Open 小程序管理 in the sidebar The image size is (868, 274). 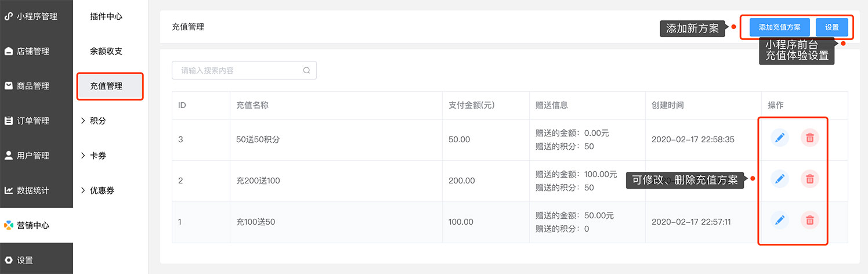[x=37, y=16]
